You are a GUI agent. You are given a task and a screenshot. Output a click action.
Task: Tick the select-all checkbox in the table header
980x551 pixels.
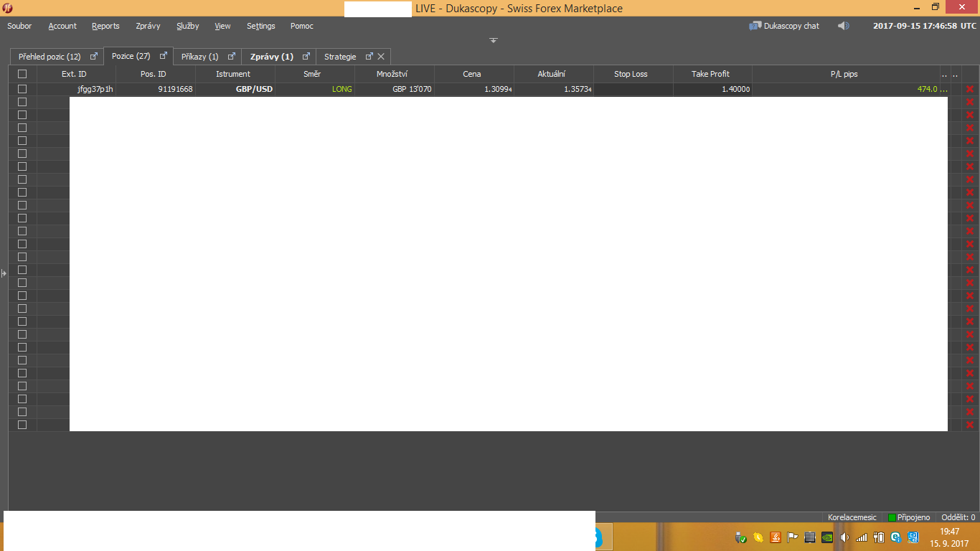(22, 74)
